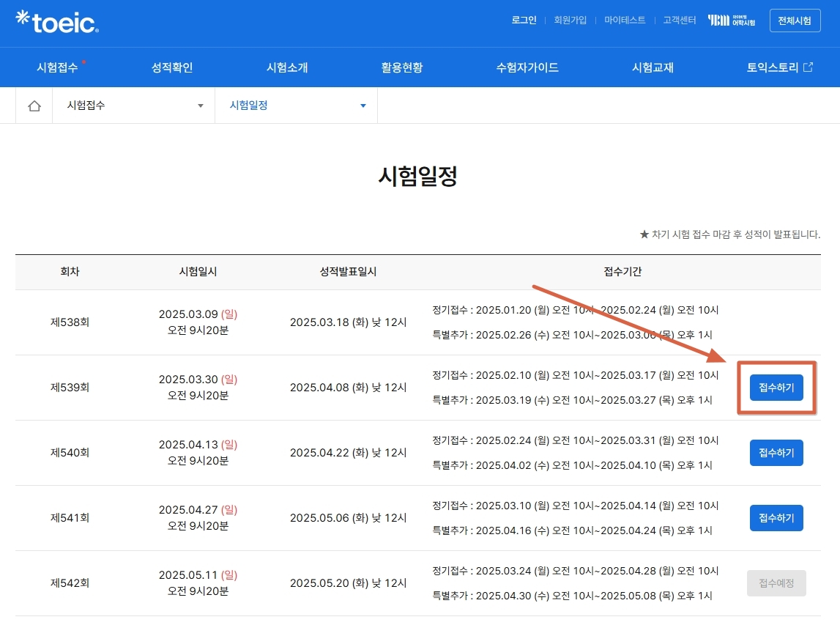This screenshot has width=840, height=625.
Task: Select the 제539회 cell
Action: pos(70,388)
